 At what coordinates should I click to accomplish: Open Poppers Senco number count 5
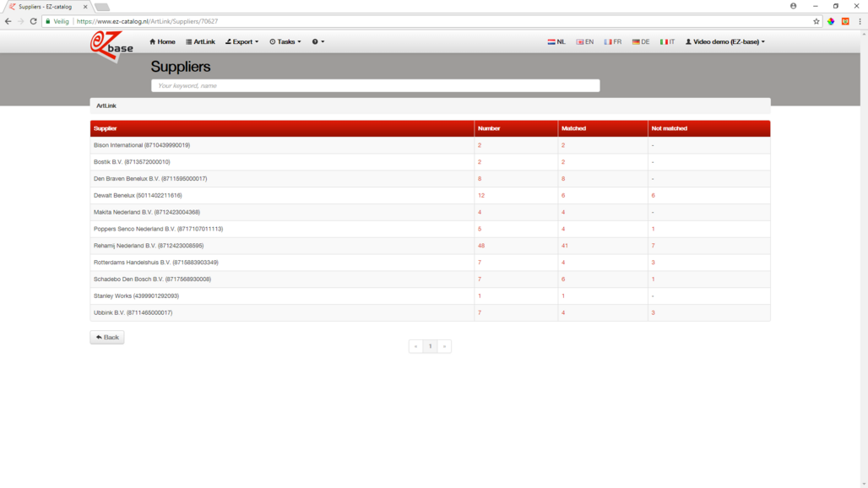480,229
